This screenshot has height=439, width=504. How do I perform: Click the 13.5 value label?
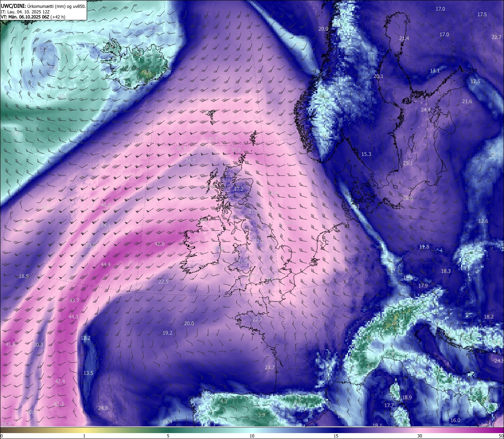click(88, 373)
